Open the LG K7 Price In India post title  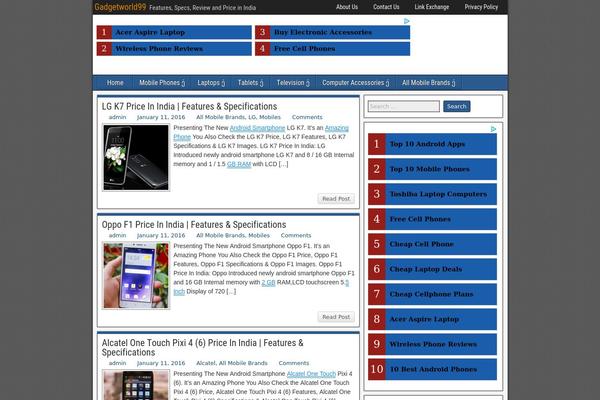tap(189, 106)
